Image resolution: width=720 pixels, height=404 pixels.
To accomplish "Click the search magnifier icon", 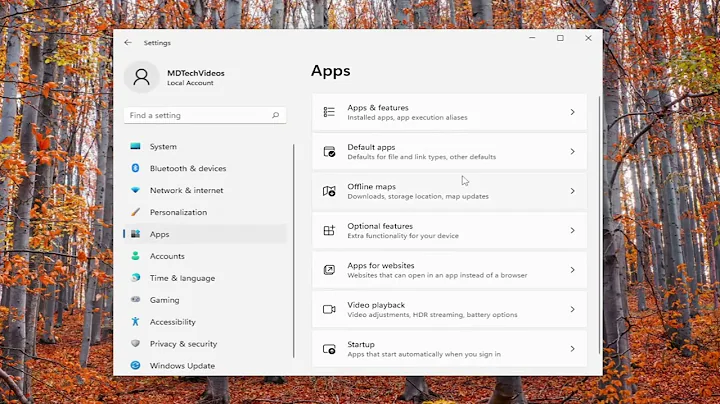I will pyautogui.click(x=276, y=115).
